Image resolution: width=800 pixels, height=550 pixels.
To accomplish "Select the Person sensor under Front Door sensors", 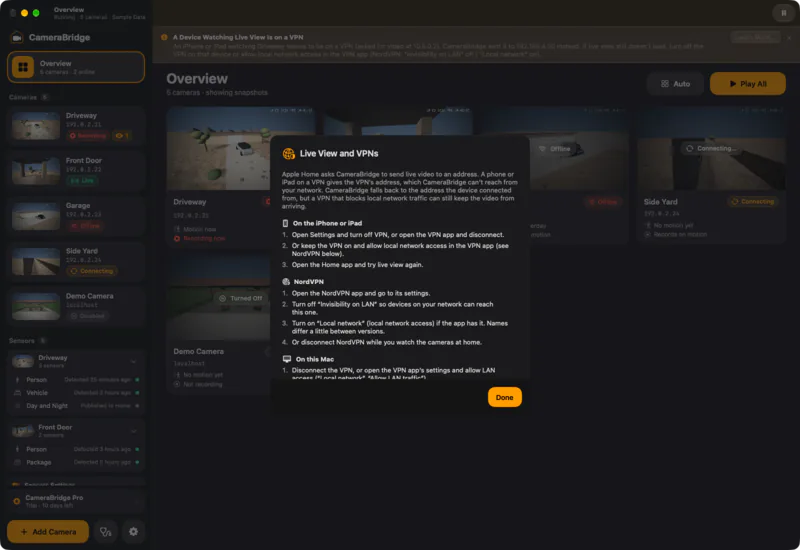I will (76, 449).
